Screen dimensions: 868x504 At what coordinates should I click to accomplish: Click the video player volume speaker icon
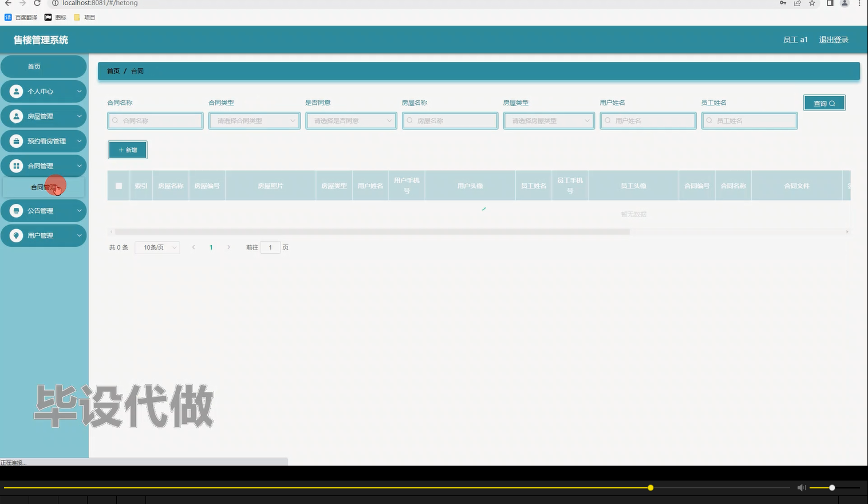pos(802,487)
